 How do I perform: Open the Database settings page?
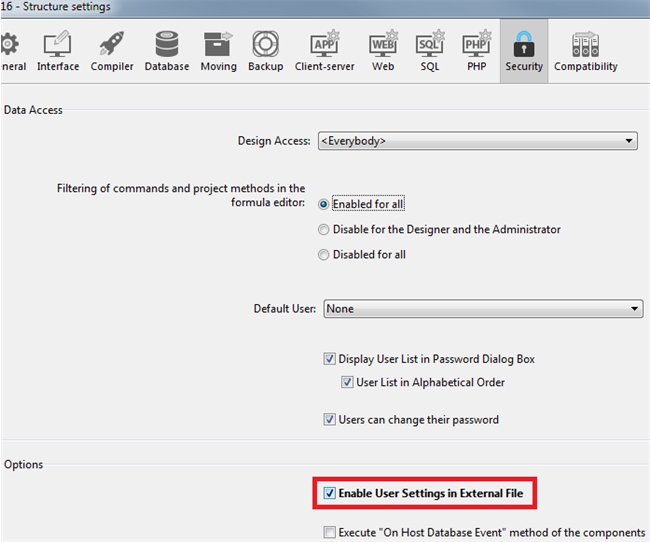click(x=167, y=51)
